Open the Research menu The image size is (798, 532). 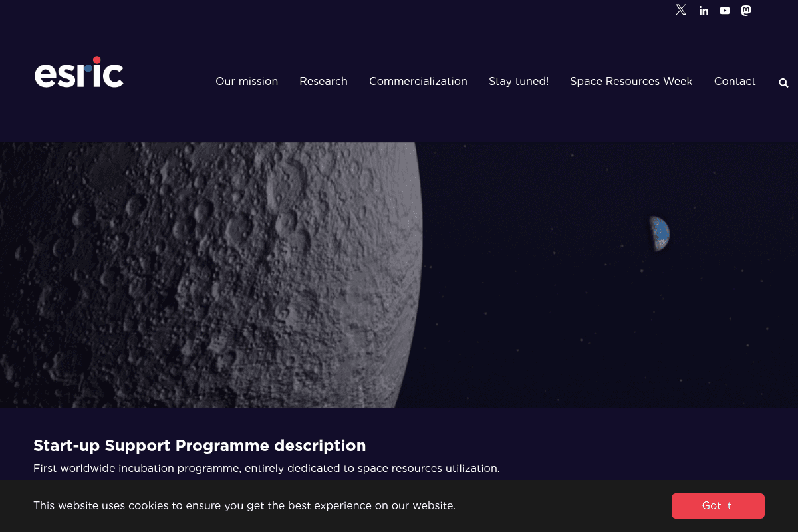323,81
